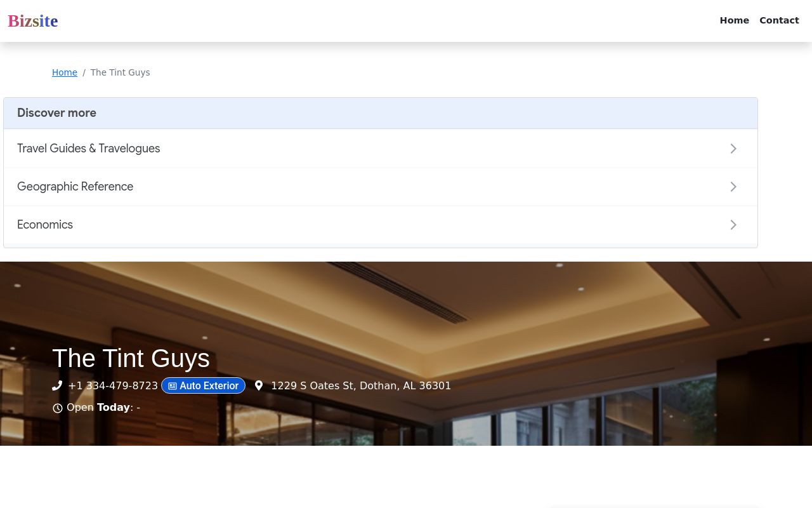
Task: Open the Home navigation menu item
Action: (734, 20)
